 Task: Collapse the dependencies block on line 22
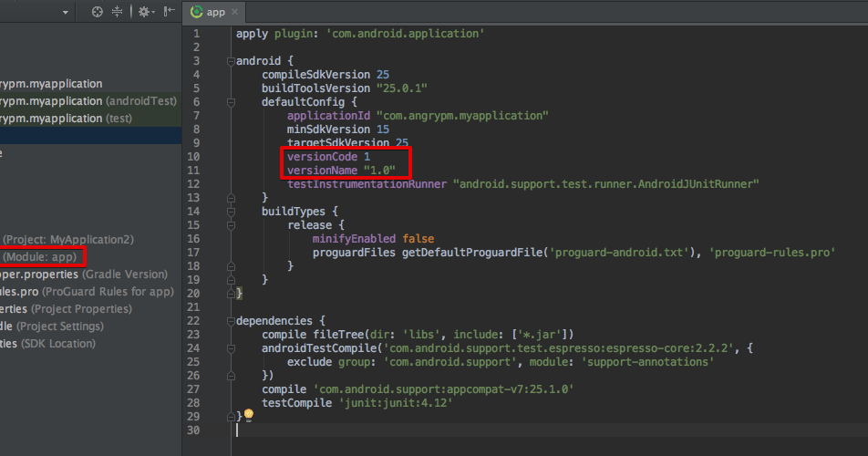[x=231, y=321]
